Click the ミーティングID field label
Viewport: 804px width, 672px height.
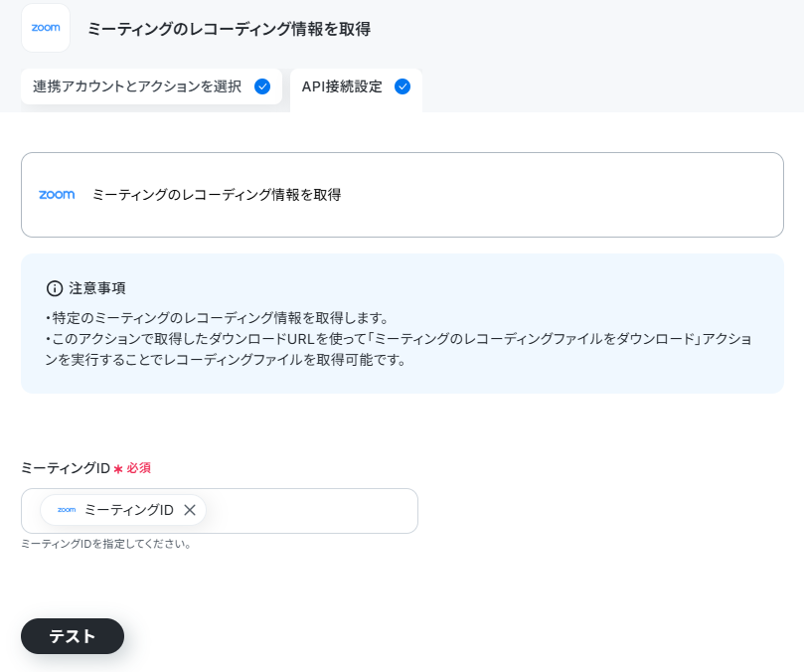point(66,468)
